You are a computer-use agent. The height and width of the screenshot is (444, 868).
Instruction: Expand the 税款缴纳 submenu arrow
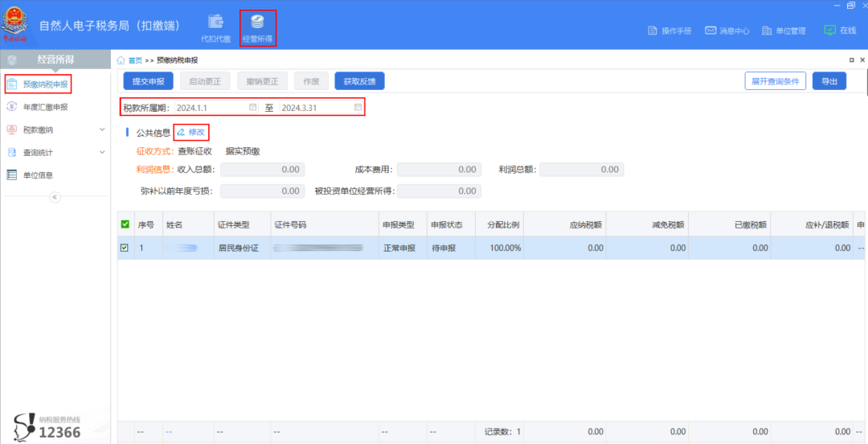tap(102, 129)
